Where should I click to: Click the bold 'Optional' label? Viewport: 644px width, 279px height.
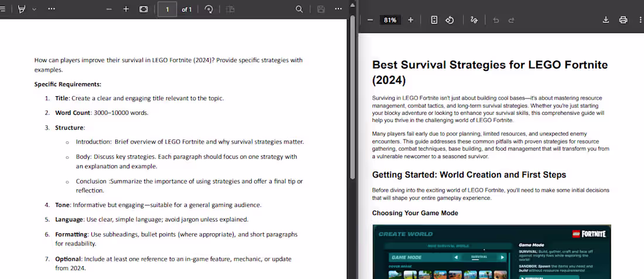[x=68, y=259]
